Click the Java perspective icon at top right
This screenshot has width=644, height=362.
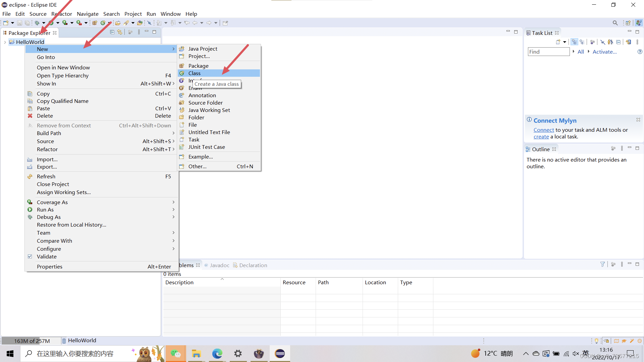(x=639, y=23)
